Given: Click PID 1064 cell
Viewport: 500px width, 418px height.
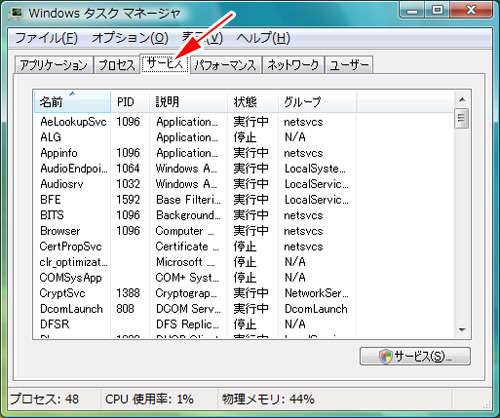Looking at the screenshot, I should [x=128, y=168].
